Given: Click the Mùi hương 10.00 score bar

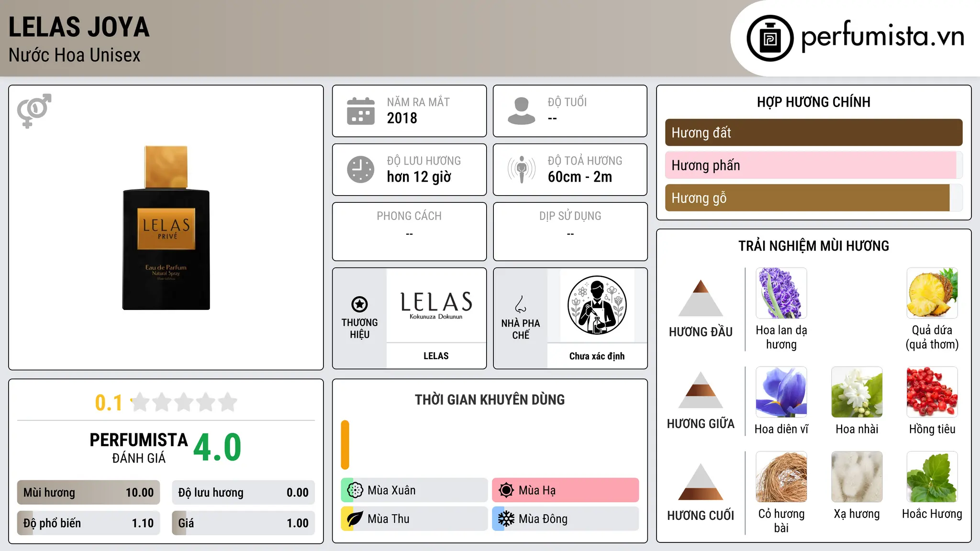Looking at the screenshot, I should (89, 493).
